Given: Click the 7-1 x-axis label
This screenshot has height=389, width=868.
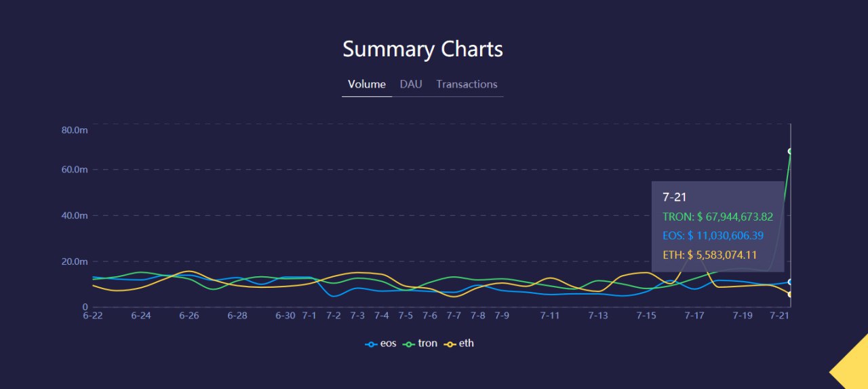Looking at the screenshot, I should pyautogui.click(x=309, y=316).
